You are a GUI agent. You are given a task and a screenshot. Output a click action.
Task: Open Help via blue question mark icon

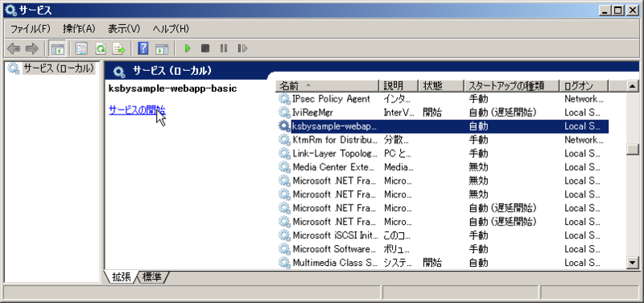tap(143, 49)
